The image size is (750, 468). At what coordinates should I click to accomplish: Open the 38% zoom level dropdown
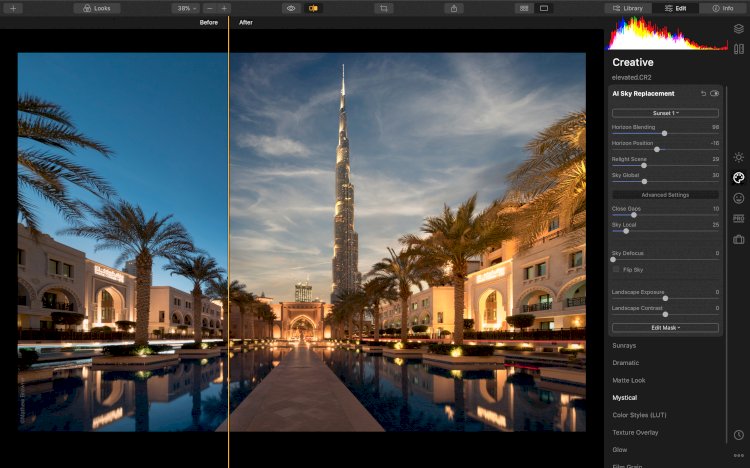(x=187, y=8)
